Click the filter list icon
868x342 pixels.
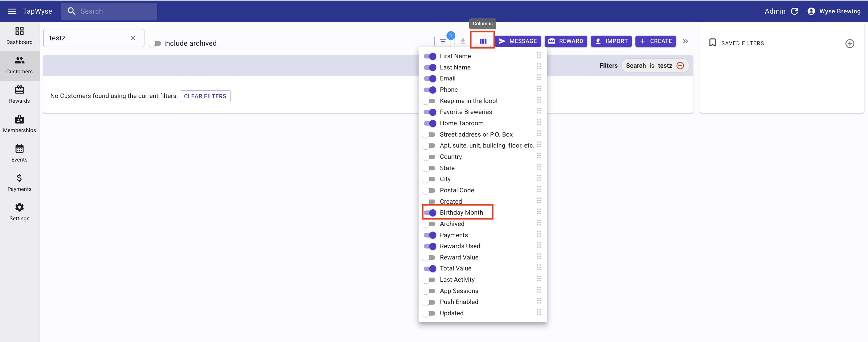click(x=442, y=41)
